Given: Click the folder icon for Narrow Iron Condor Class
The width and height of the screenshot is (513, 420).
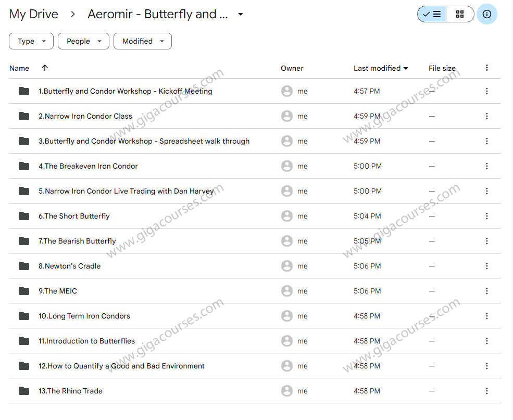Looking at the screenshot, I should (24, 116).
